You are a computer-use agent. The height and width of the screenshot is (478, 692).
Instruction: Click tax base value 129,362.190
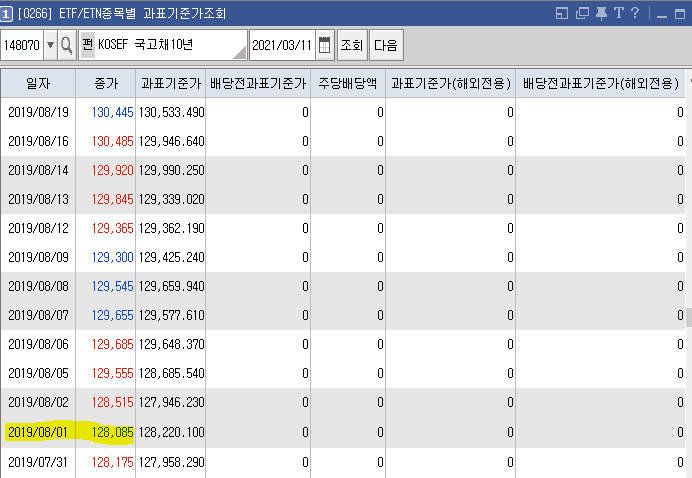(x=171, y=228)
